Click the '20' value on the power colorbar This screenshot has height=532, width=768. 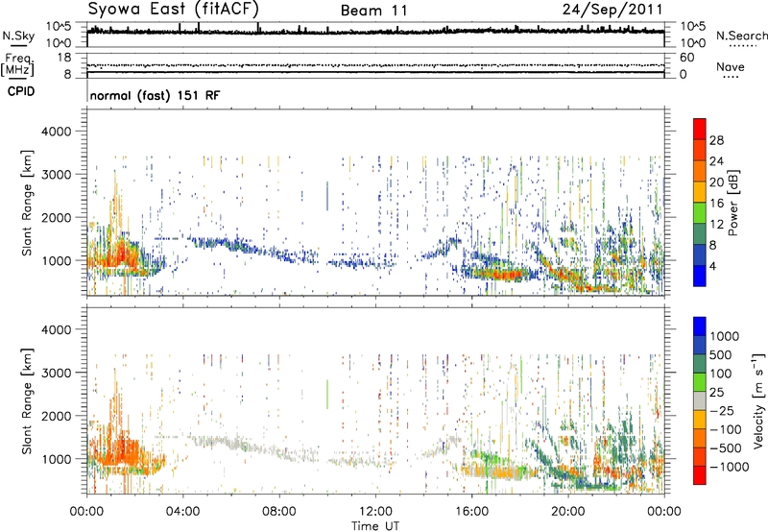[716, 182]
